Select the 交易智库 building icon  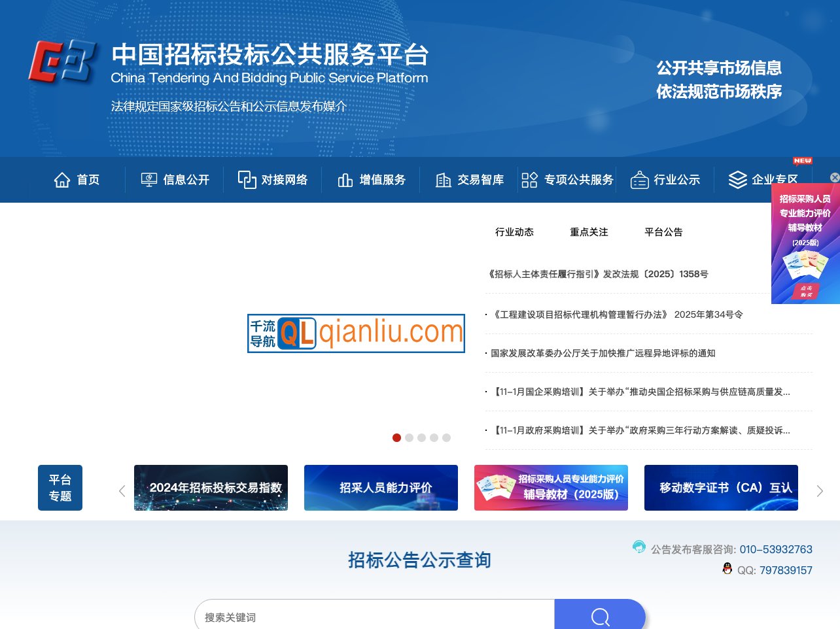444,179
